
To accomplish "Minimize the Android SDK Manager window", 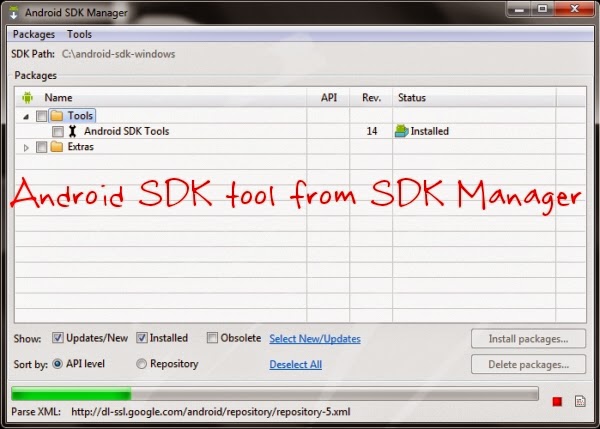I will pyautogui.click(x=519, y=8).
